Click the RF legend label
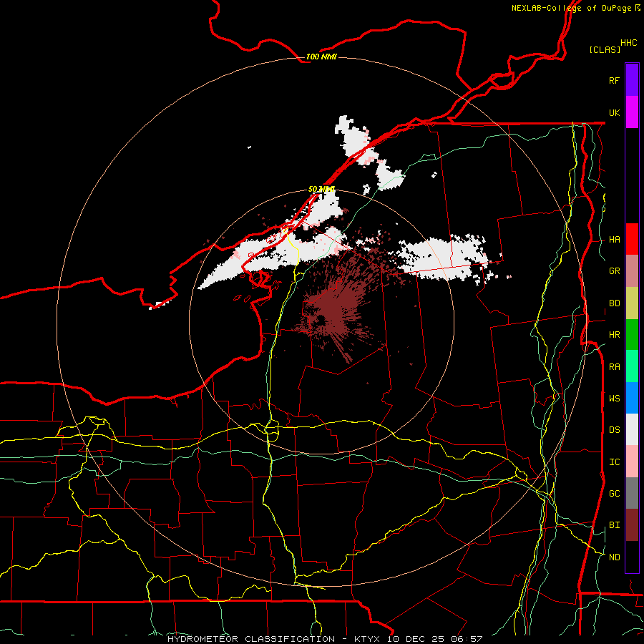Image resolution: width=644 pixels, height=644 pixels. (x=614, y=80)
